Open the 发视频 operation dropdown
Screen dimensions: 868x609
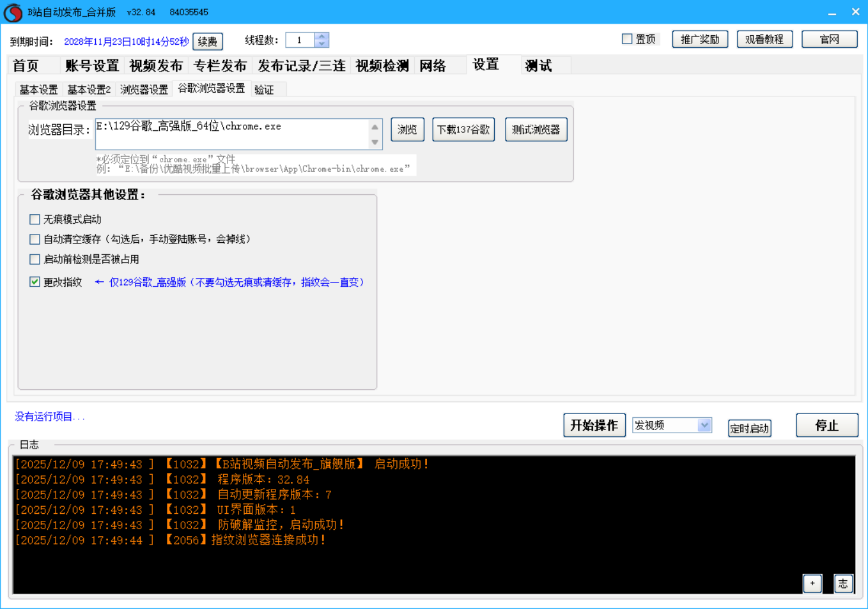[704, 425]
